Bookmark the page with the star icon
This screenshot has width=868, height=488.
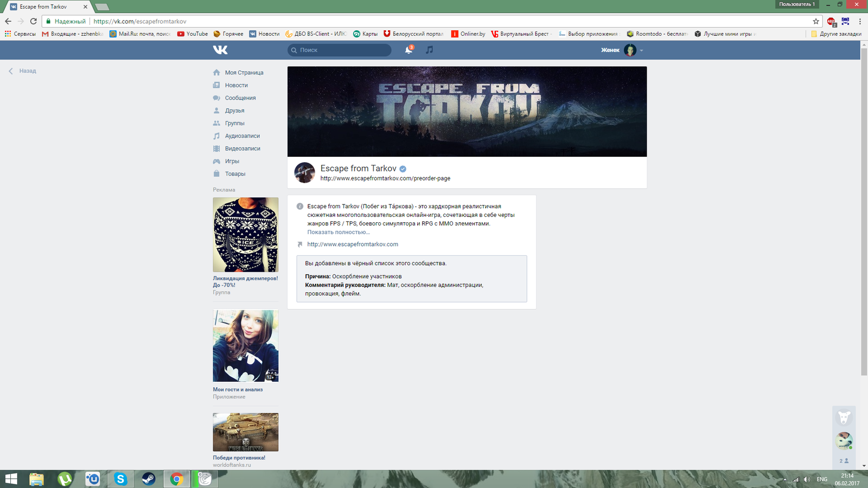[815, 21]
